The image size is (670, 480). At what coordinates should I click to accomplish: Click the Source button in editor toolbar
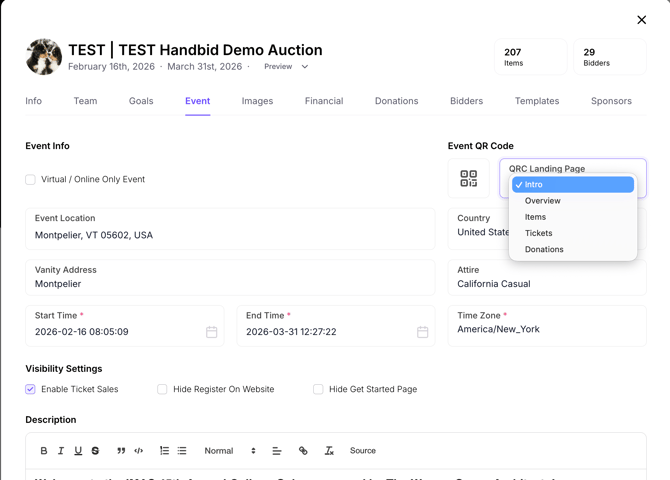363,451
